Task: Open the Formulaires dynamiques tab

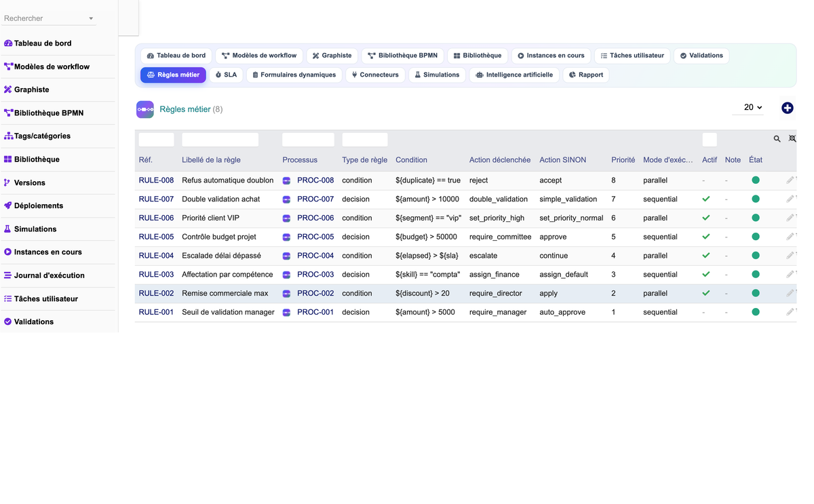Action: coord(294,75)
